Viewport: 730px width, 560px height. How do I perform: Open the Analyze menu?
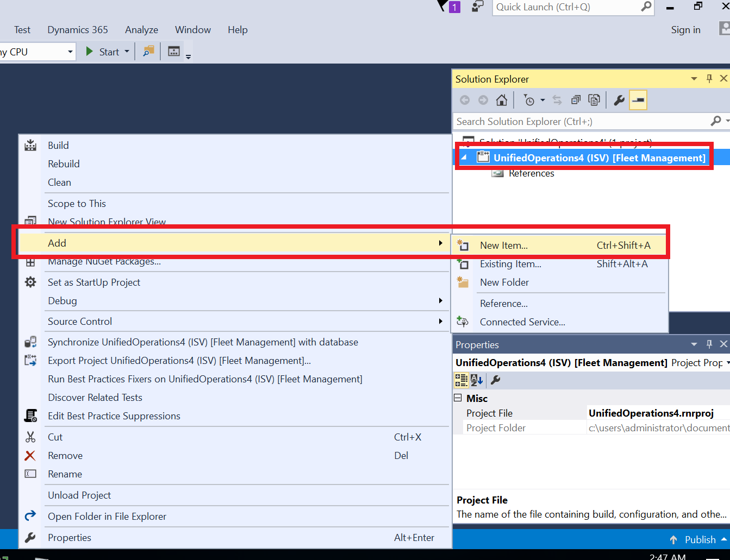click(141, 30)
